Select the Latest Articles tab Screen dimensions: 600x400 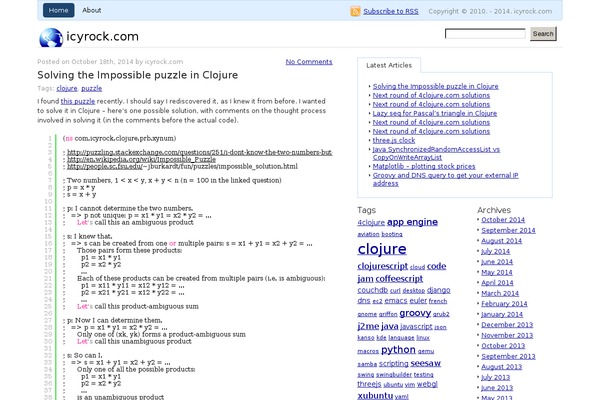pos(389,65)
